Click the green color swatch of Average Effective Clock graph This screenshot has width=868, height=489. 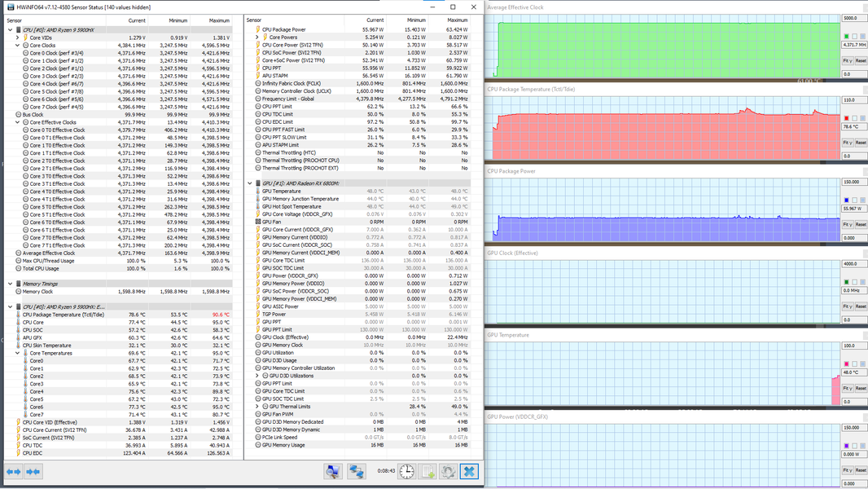(x=846, y=37)
